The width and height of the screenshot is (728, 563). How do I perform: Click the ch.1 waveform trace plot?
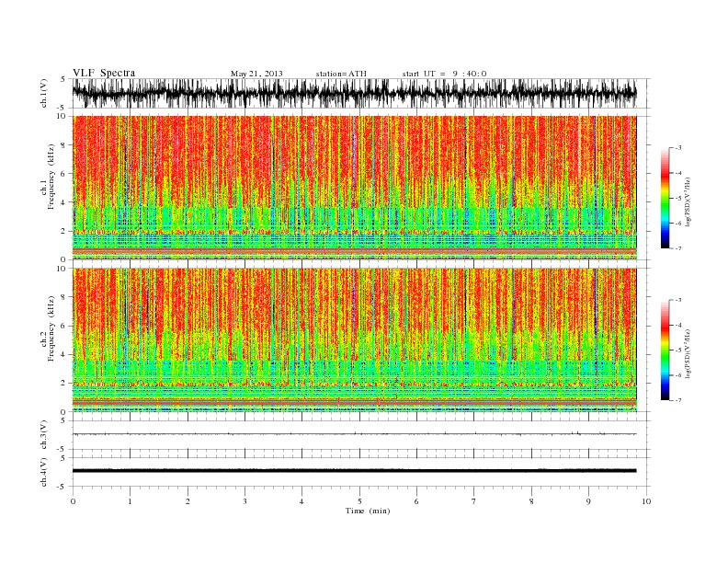[354, 93]
